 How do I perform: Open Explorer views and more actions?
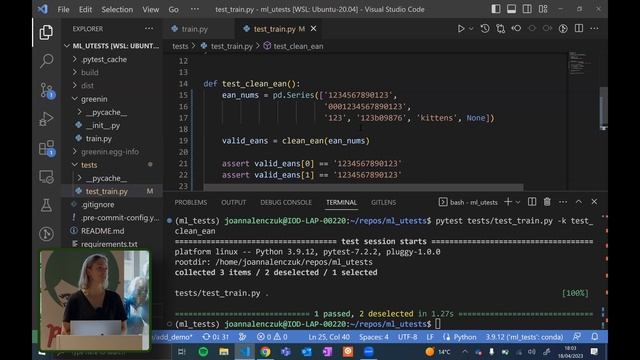click(x=149, y=29)
